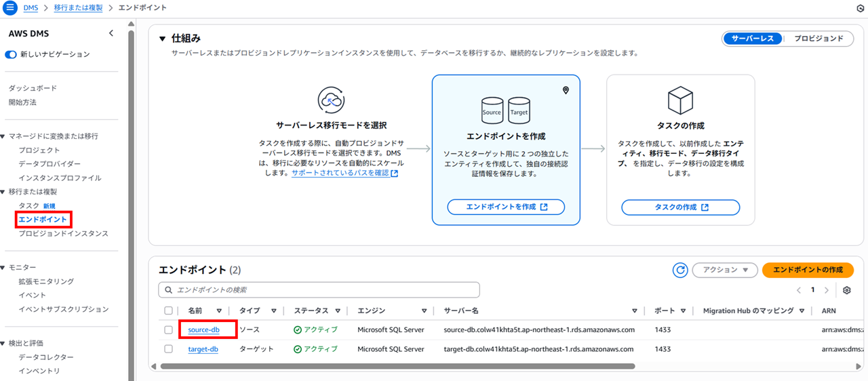Open インベントリ in the sidebar
This screenshot has height=381, width=868.
point(39,371)
